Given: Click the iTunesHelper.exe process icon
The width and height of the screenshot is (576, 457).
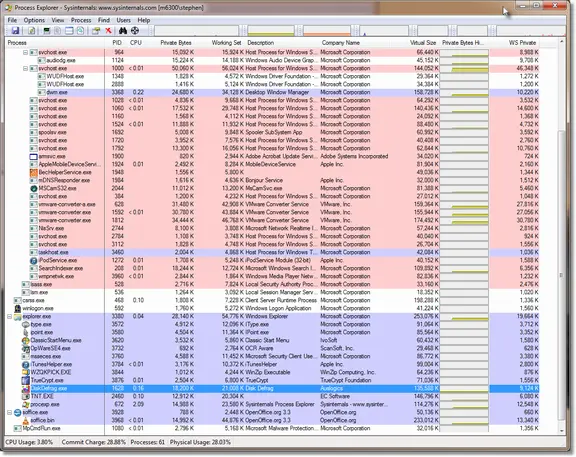Looking at the screenshot, I should point(26,365).
